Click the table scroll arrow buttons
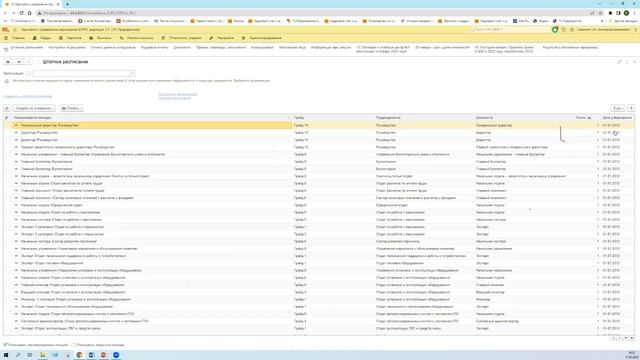 pyautogui.click(x=623, y=338)
